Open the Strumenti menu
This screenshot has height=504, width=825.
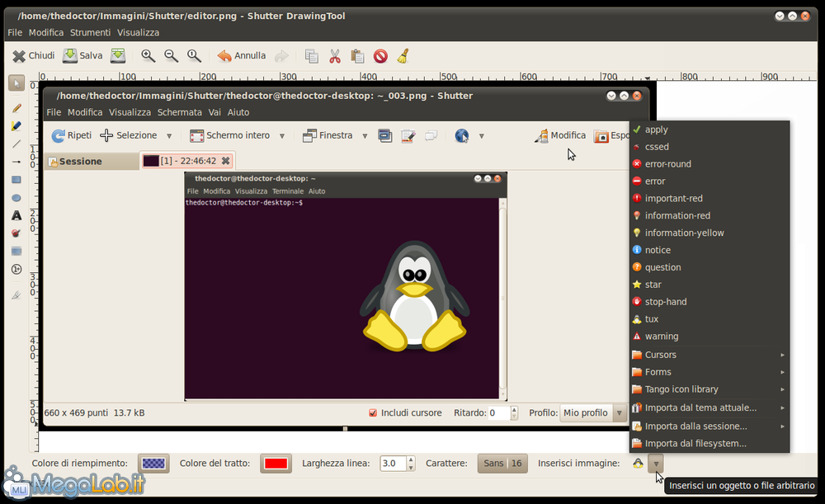90,32
